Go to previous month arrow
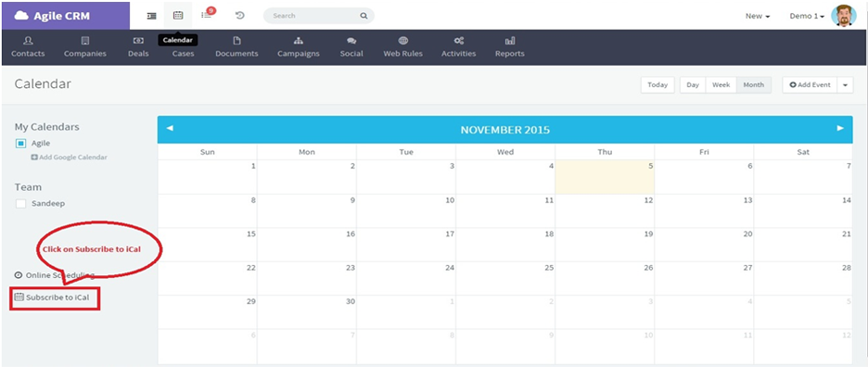 coord(170,129)
